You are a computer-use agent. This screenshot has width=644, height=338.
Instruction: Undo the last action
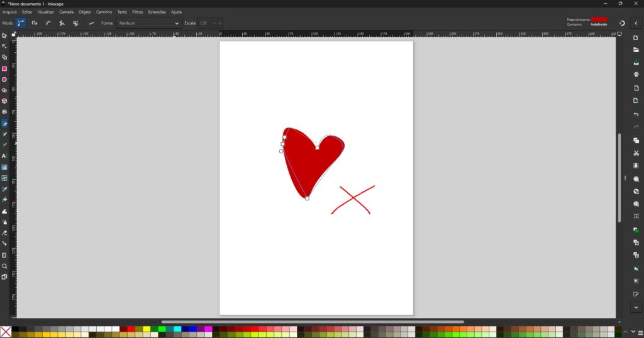pos(636,114)
